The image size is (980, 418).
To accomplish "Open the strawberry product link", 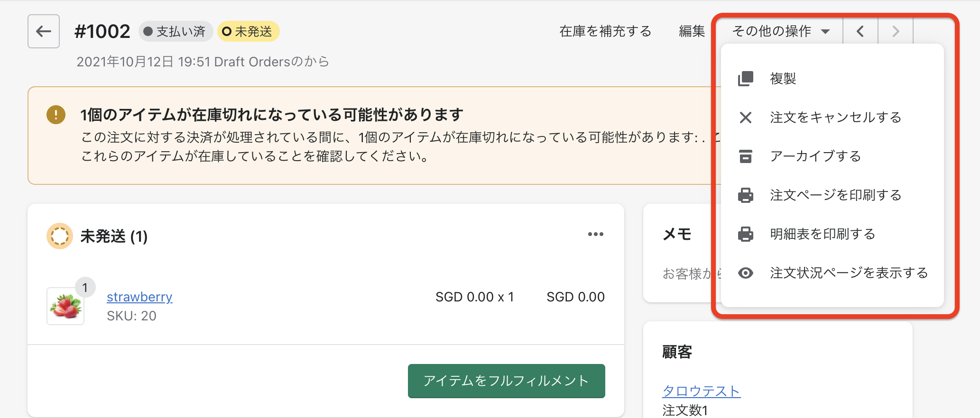I will (139, 297).
